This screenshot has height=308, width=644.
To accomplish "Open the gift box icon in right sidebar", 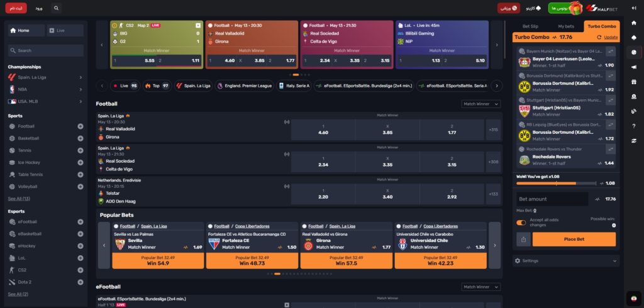I will (x=633, y=83).
